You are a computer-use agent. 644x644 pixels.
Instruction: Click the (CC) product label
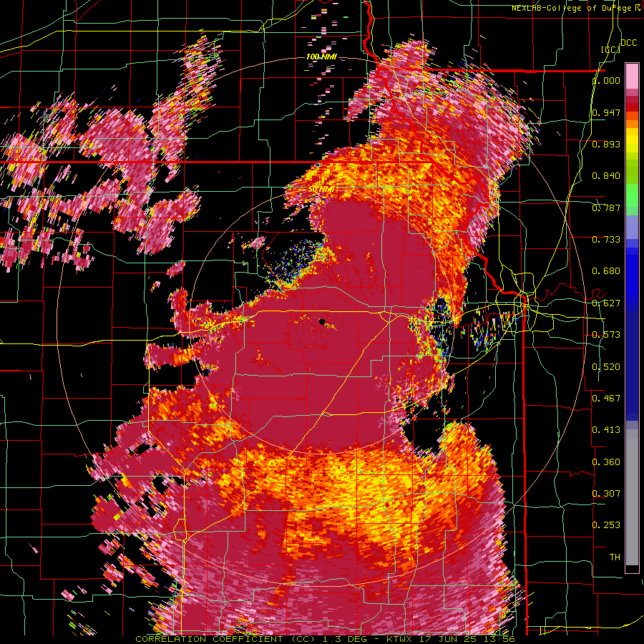pos(611,49)
